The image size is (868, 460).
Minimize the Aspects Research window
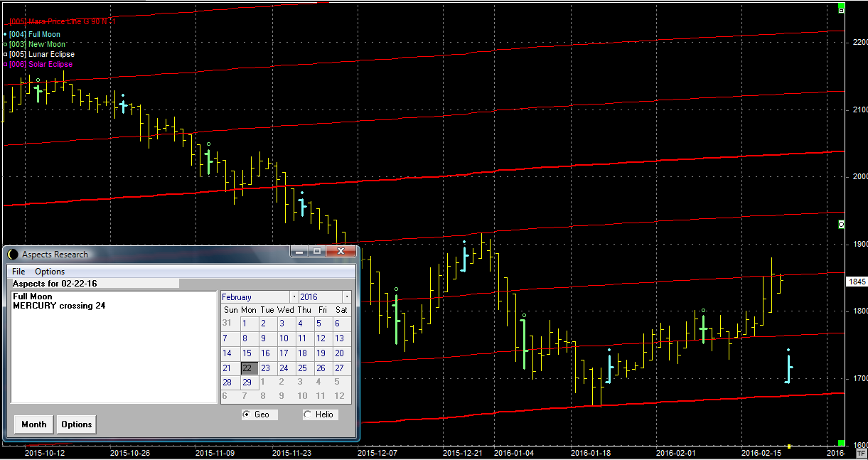[x=299, y=251]
